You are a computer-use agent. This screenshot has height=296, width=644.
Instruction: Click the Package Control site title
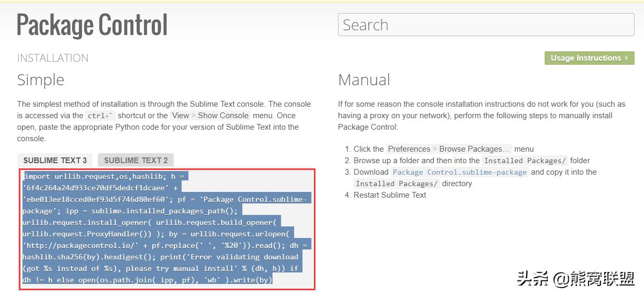[x=92, y=25]
